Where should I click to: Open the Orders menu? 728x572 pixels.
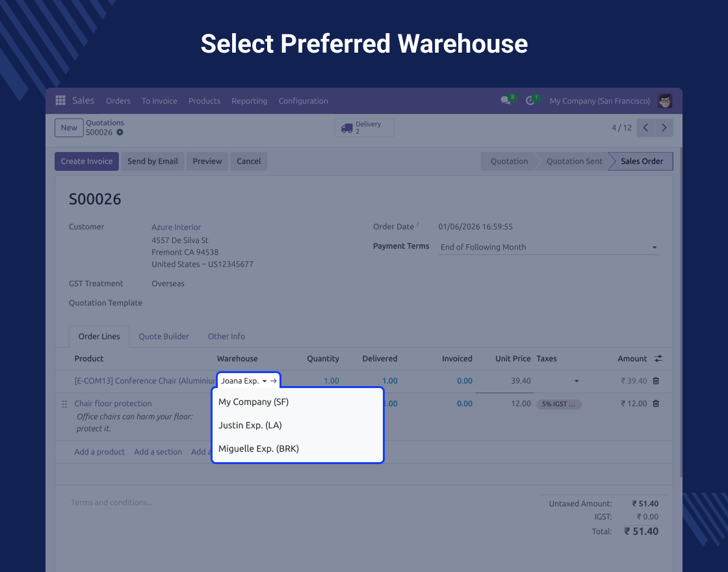(x=118, y=101)
